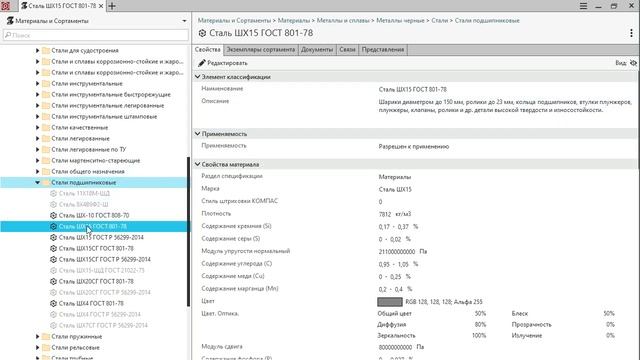The width and height of the screenshot is (640, 360).
Task: Click the material icon beside the heading Сталь ШХ15 ГОСТ 801-78
Action: coord(202,33)
